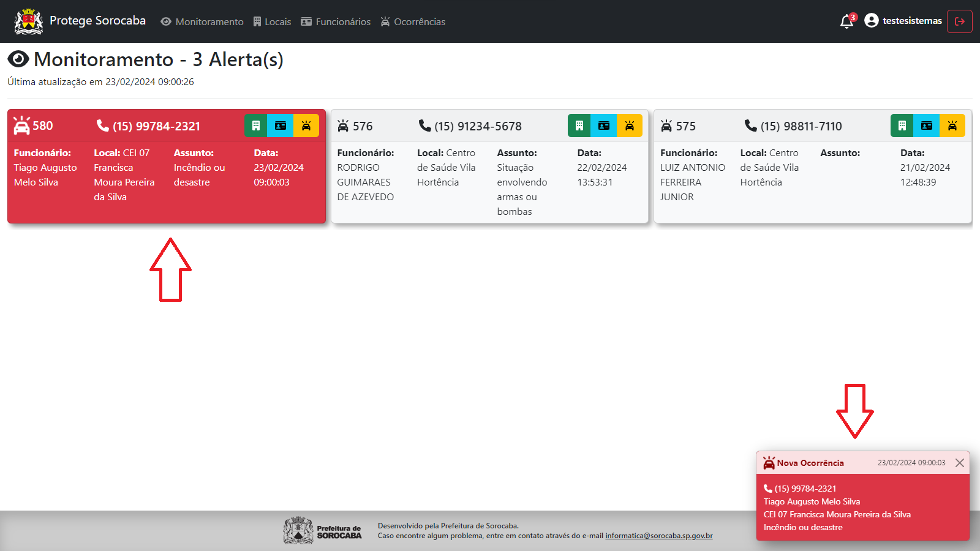The image size is (980, 551).
Task: Click employee name RODRIGO GUIMARAES DE AZEVEDO
Action: pos(366,182)
